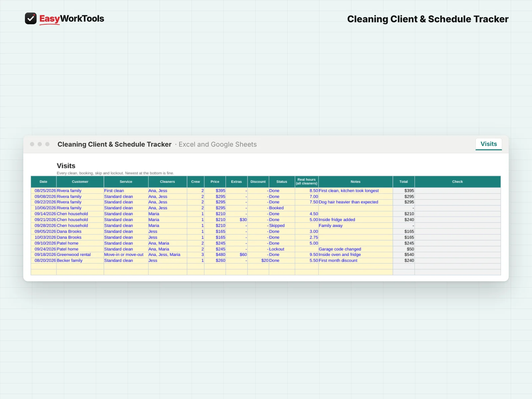Viewport: 532px width, 399px height.
Task: Click the Check column header
Action: [458, 182]
